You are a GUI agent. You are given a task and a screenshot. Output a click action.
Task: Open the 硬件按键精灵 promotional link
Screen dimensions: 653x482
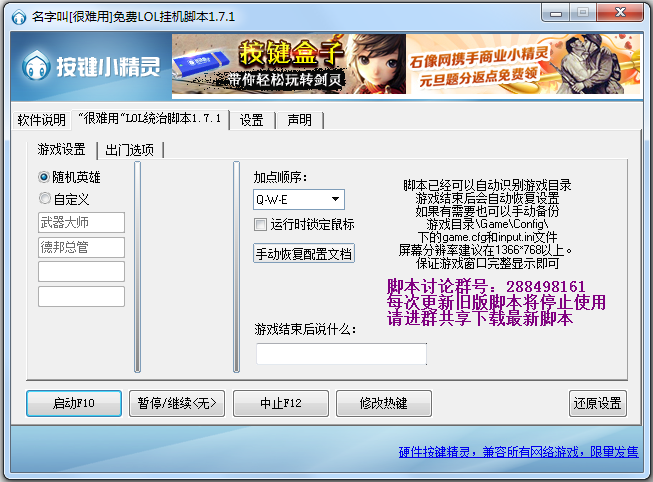tap(518, 452)
